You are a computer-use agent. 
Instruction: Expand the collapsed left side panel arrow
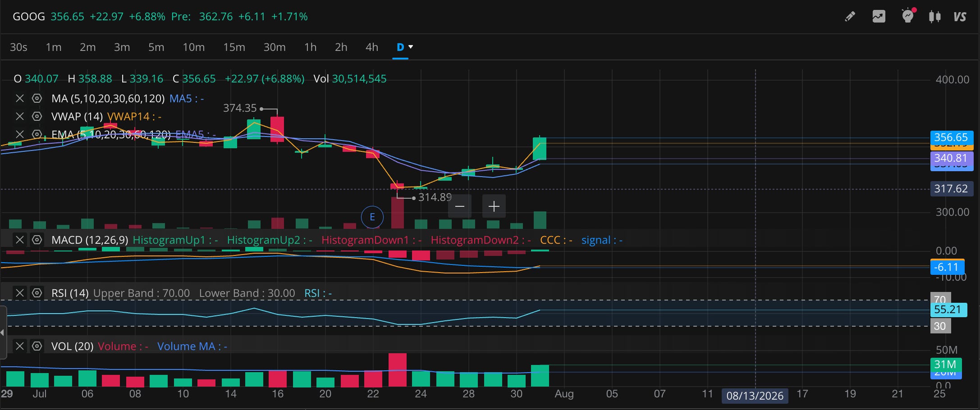coord(2,333)
